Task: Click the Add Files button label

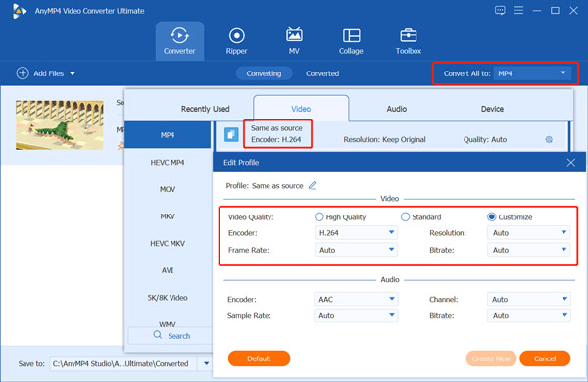Action: [x=49, y=73]
